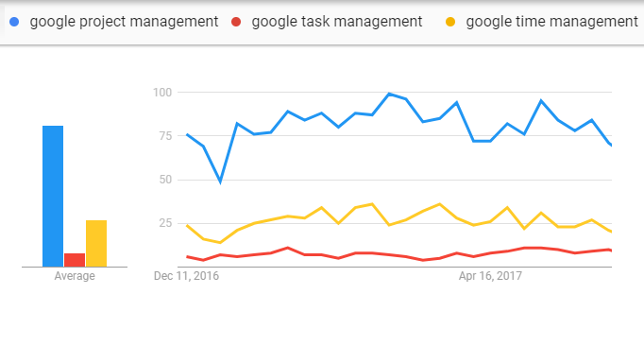The height and width of the screenshot is (346, 644).
Task: Click the Apr 16, 2017 axis label
Action: click(490, 276)
